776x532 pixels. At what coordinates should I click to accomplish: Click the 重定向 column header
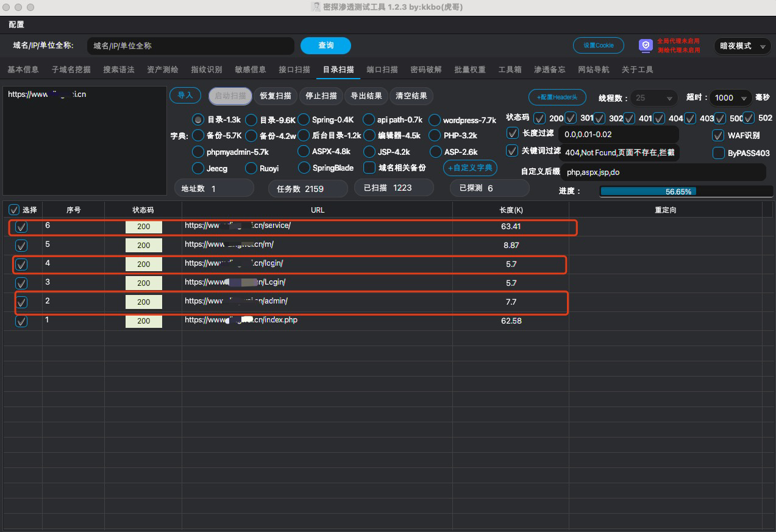tap(666, 210)
